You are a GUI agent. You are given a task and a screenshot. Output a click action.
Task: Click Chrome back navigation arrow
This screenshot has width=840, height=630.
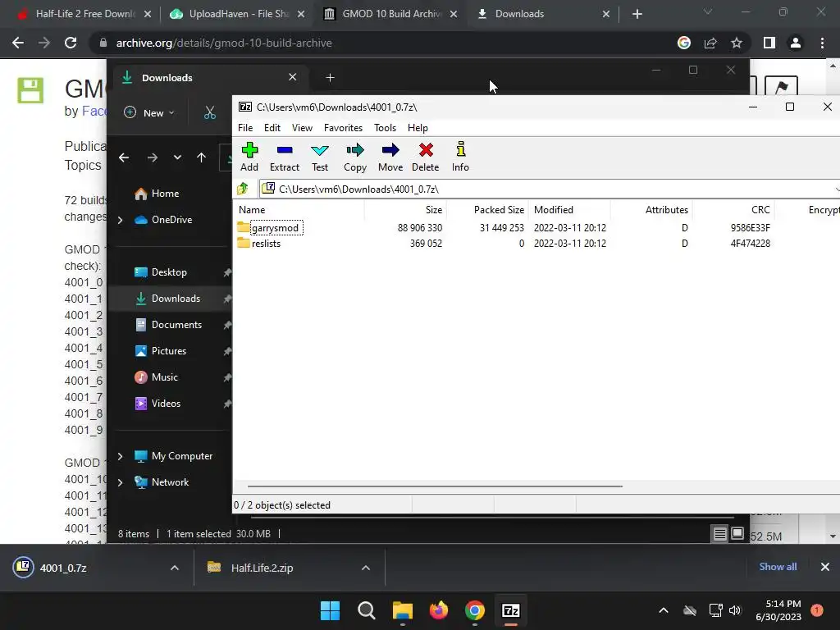coord(18,43)
